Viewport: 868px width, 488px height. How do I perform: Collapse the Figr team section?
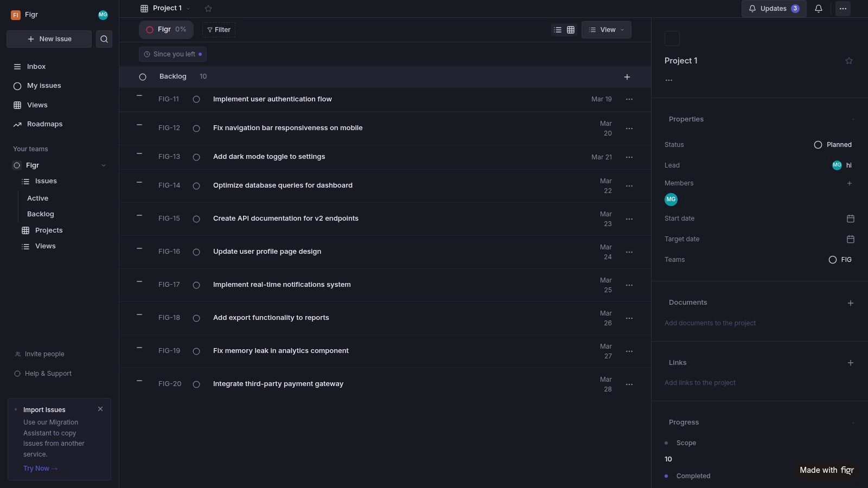(103, 165)
